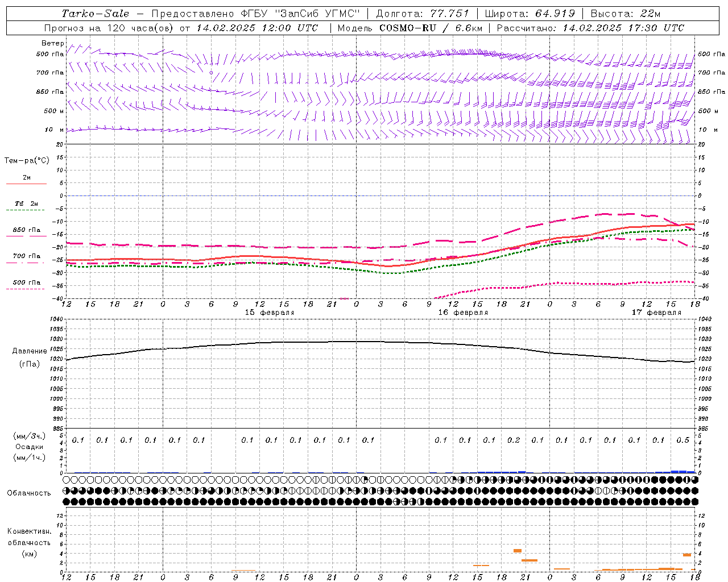Select the '(мм/1ч.)' unit label
This screenshot has width=728, height=582.
(x=30, y=458)
